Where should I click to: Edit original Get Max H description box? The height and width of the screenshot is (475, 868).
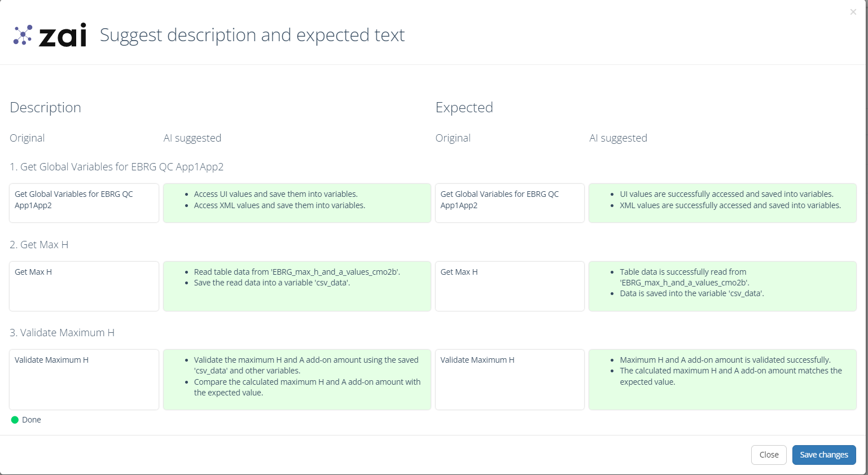pos(84,286)
